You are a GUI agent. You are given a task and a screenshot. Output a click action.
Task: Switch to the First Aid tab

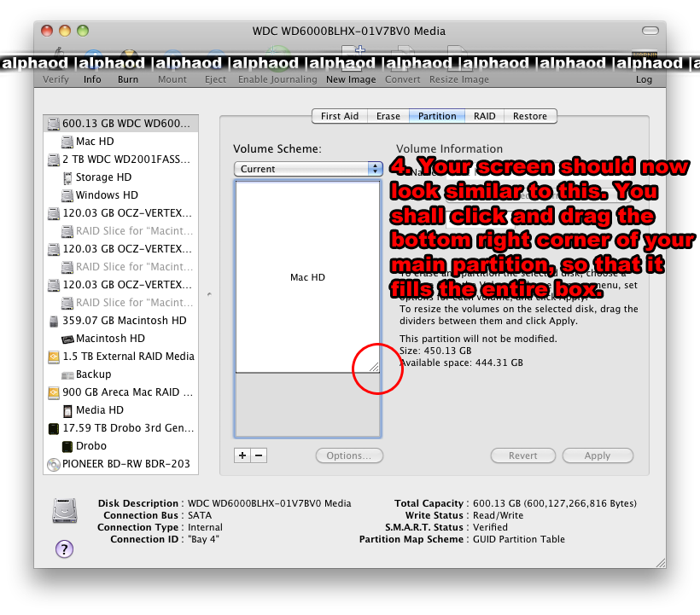coord(339,116)
